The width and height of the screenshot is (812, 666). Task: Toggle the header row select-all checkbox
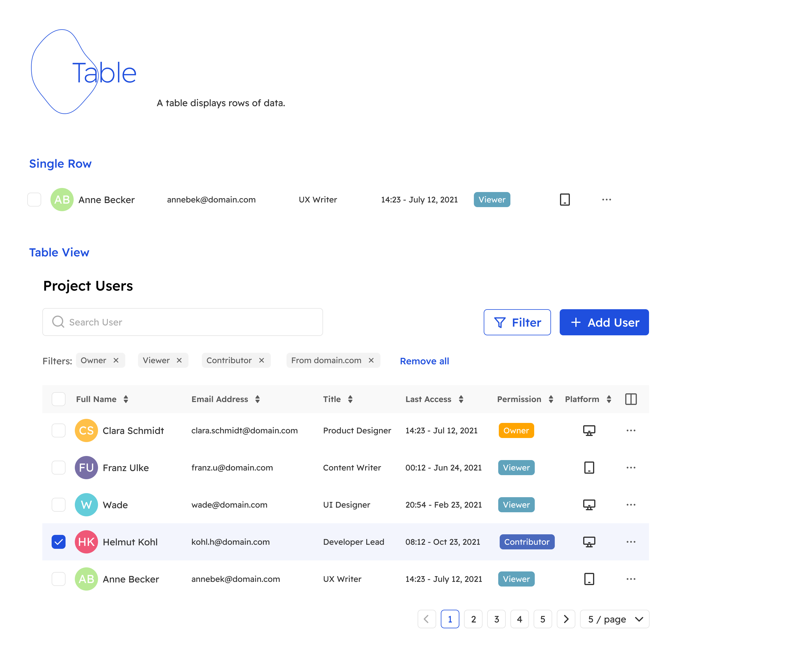coord(58,399)
